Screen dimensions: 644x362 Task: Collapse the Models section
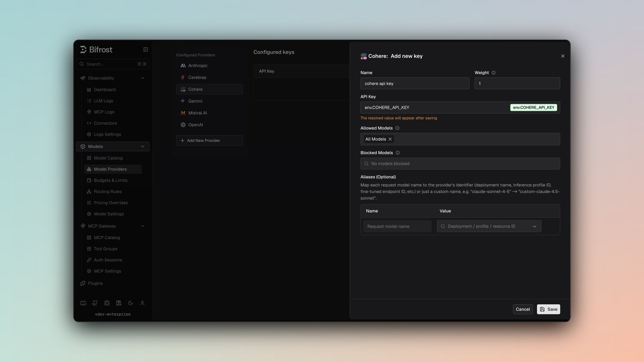tap(143, 146)
